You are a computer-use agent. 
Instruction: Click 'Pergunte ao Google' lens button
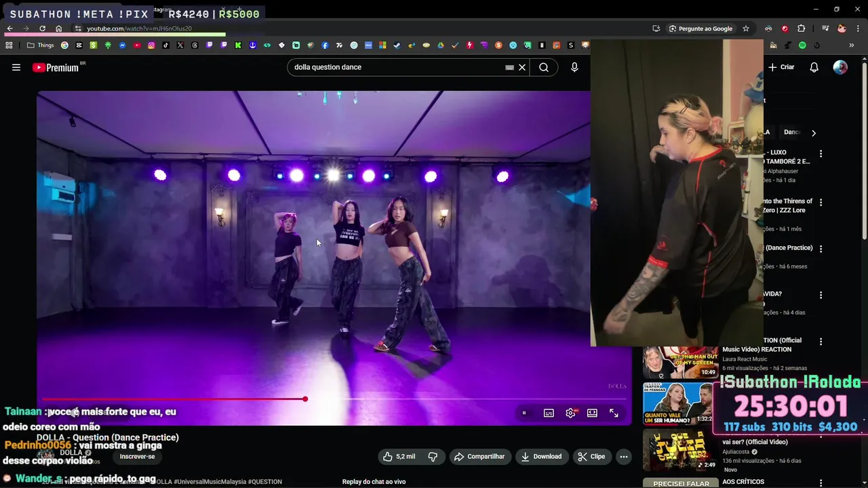coord(701,28)
